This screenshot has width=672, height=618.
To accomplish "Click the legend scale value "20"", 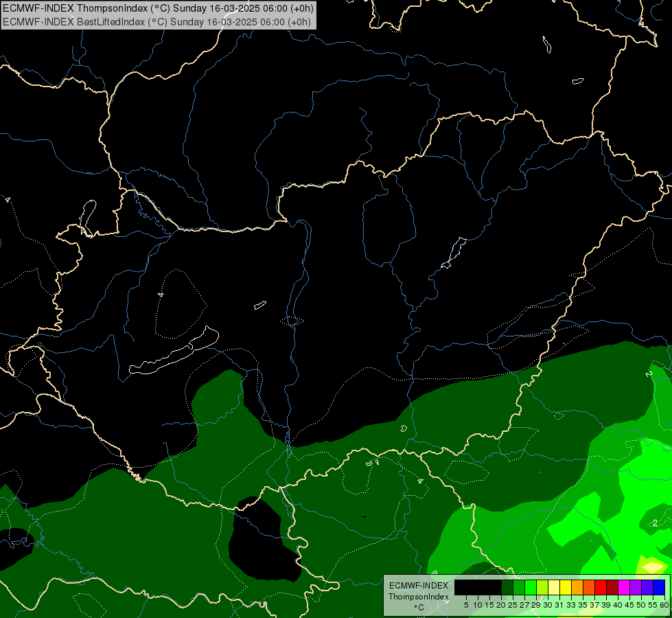I will click(502, 605).
